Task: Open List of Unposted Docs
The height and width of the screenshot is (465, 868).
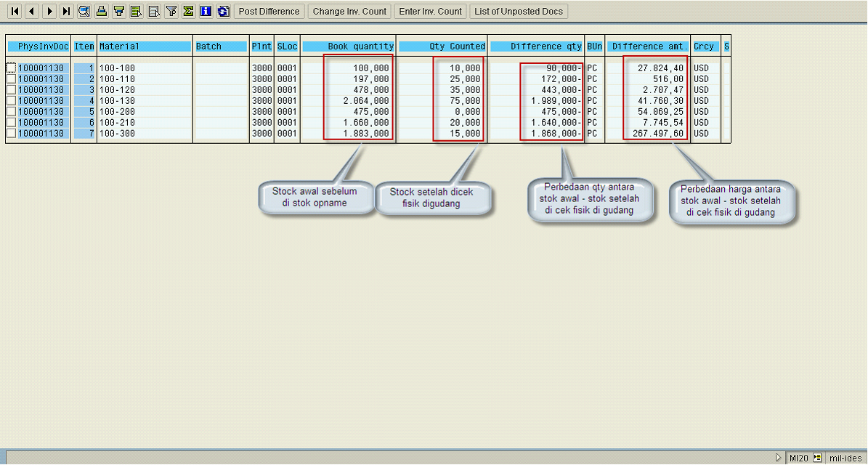Action: [x=519, y=12]
